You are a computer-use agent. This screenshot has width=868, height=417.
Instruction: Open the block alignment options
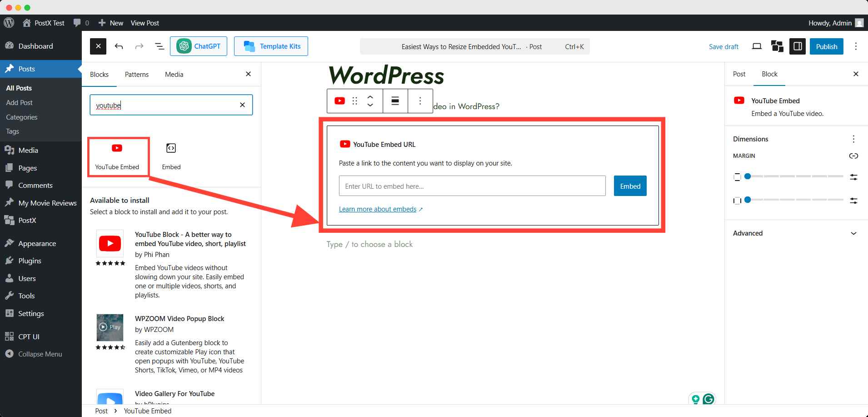point(395,101)
